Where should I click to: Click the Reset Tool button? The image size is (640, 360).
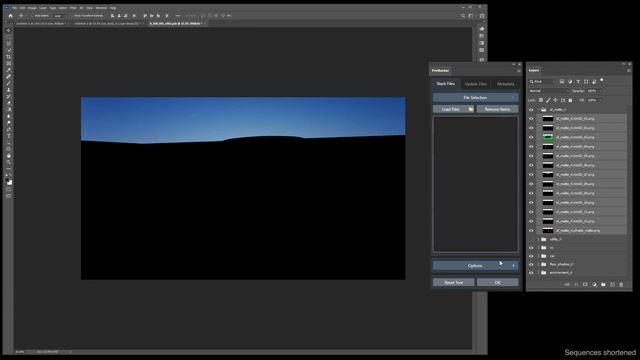click(x=453, y=282)
